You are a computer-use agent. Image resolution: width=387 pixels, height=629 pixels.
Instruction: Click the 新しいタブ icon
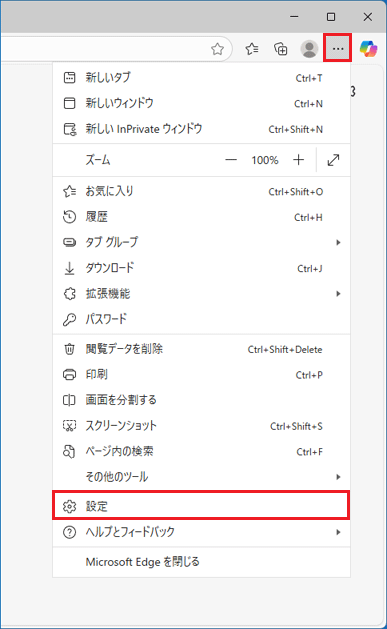69,77
